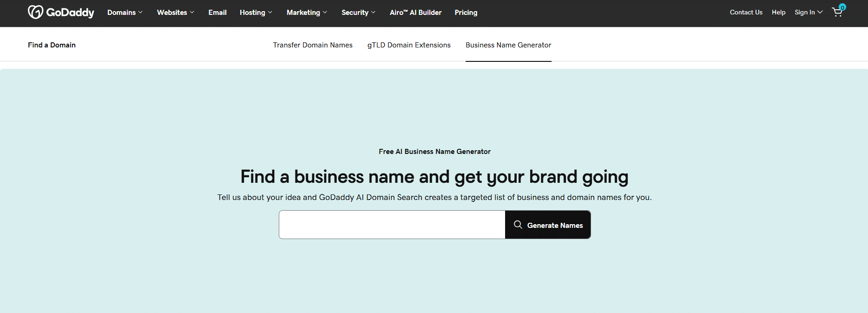The image size is (868, 313).
Task: Click 'Free AI Business Name Generator' text
Action: click(434, 152)
